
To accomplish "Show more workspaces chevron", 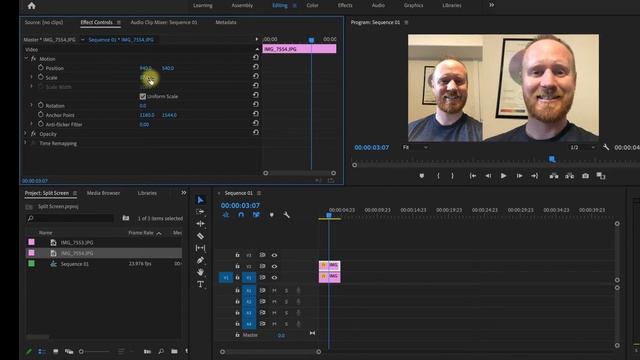I will (x=491, y=5).
